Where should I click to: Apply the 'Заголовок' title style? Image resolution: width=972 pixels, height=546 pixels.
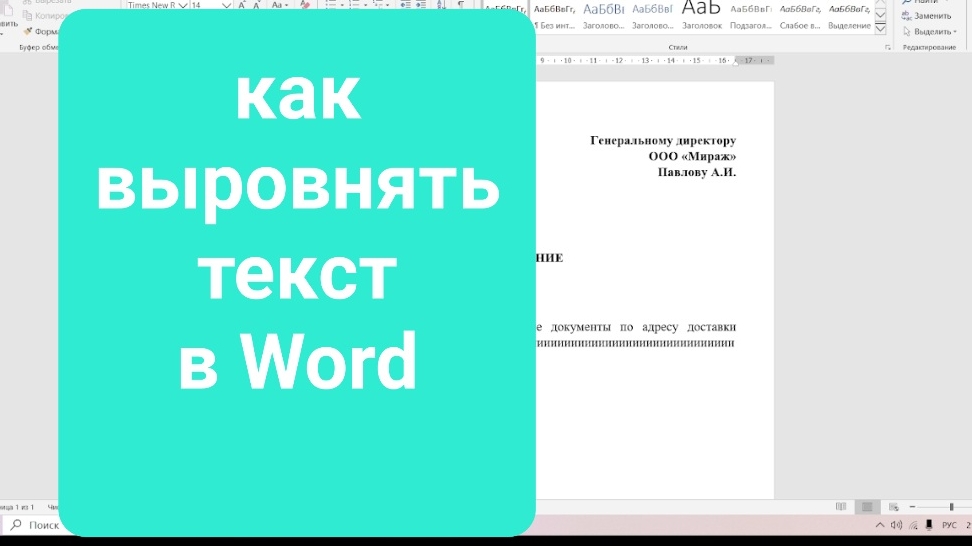pos(702,16)
